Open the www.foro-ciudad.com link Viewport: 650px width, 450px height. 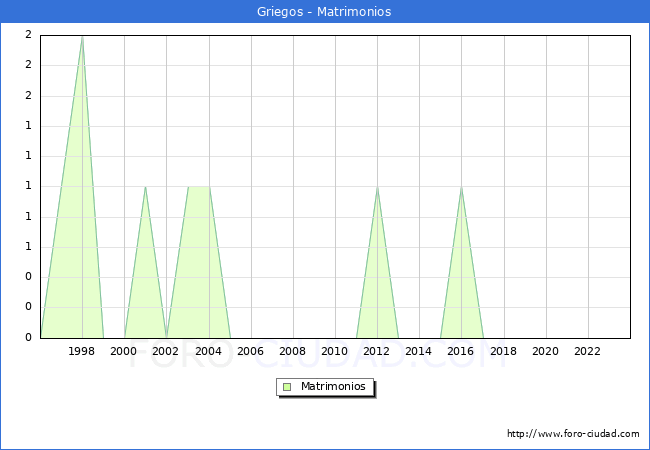573,434
